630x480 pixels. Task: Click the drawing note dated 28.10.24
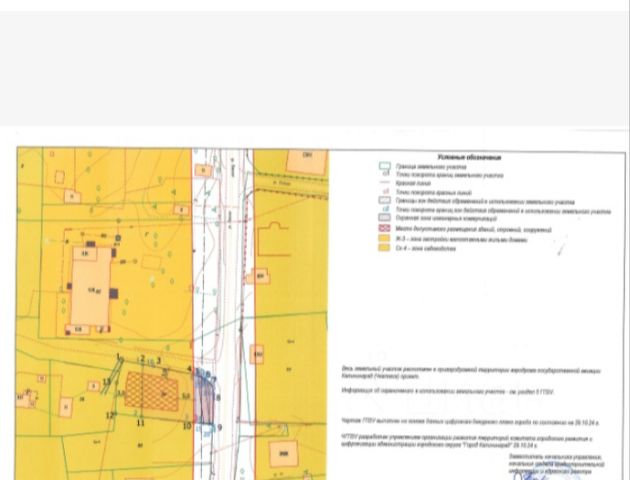click(x=470, y=422)
